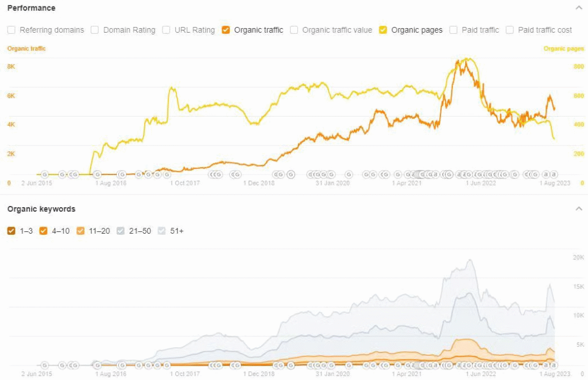Viewport: 588px width, 380px height.
Task: Click G marker above '1 Aug 2016' in Performance chart
Action: tap(122, 174)
